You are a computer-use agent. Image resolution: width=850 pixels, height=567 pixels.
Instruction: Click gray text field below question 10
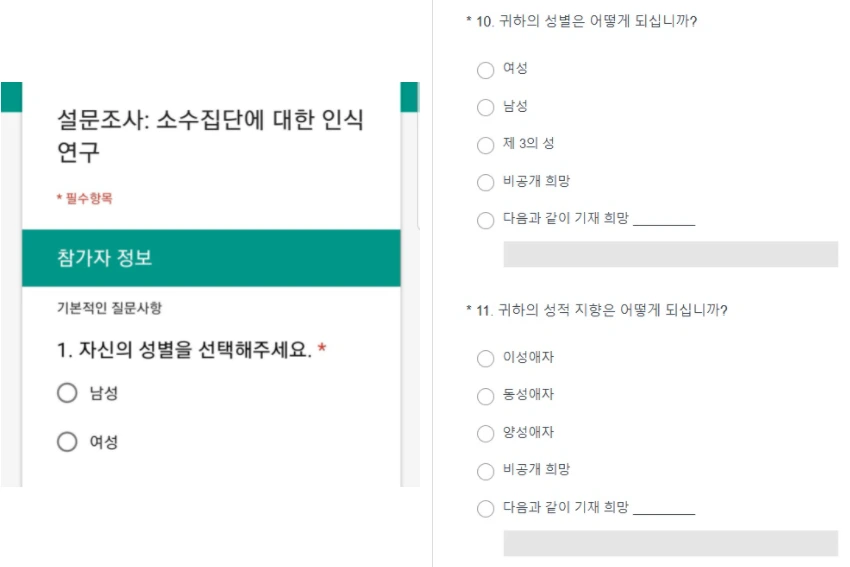click(671, 254)
